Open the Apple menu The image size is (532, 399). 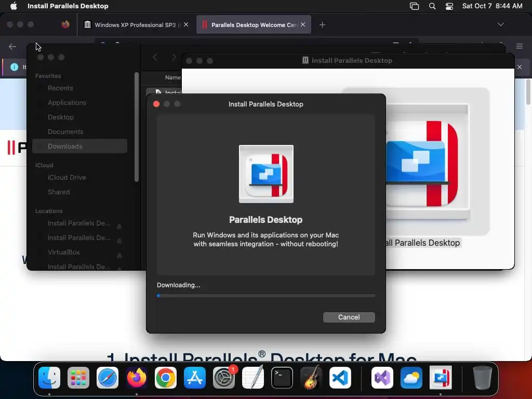tap(14, 6)
